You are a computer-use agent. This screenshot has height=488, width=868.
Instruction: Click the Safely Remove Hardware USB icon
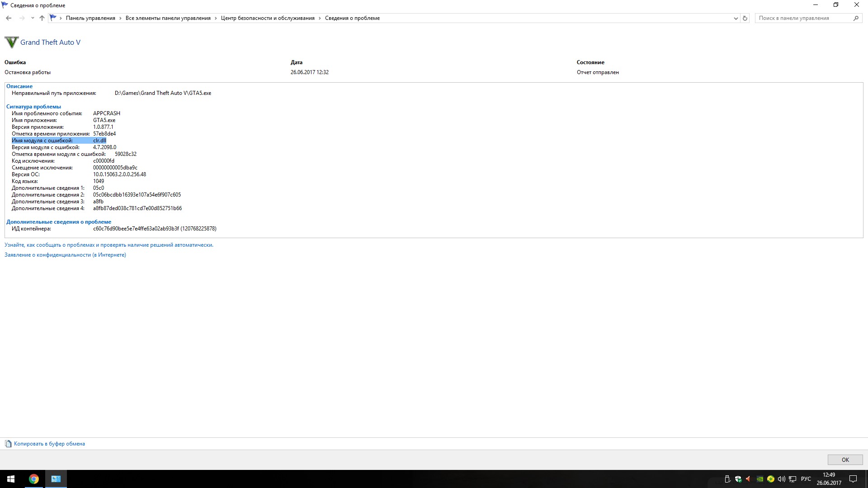pyautogui.click(x=727, y=479)
